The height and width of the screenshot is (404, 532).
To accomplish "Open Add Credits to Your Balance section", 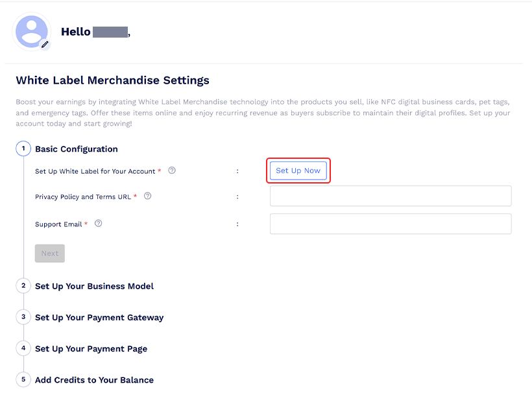I will [94, 380].
